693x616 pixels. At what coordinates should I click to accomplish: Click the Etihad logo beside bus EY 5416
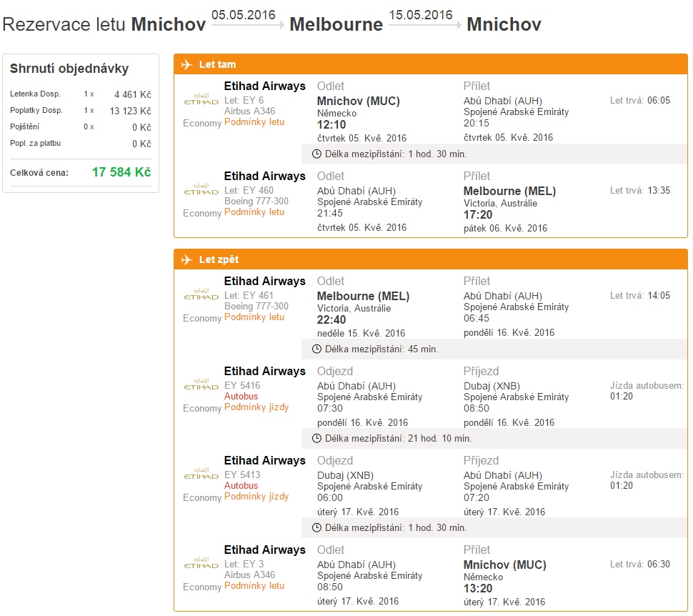201,384
